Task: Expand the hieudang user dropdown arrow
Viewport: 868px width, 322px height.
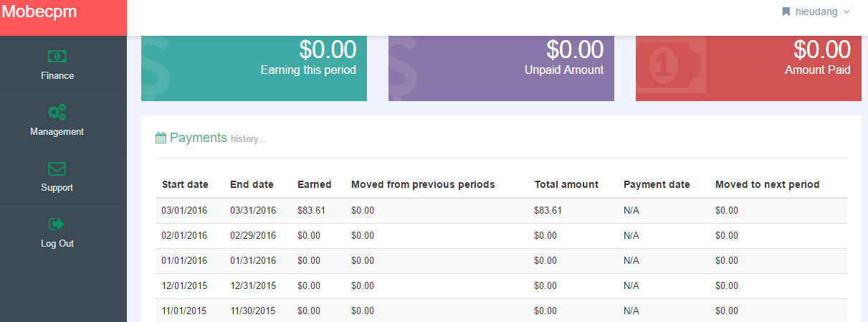Action: 846,12
